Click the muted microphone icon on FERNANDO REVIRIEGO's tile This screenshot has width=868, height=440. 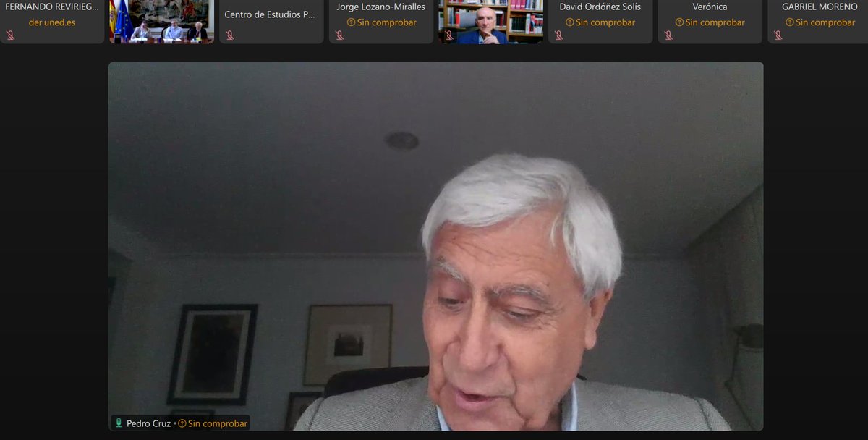11,34
